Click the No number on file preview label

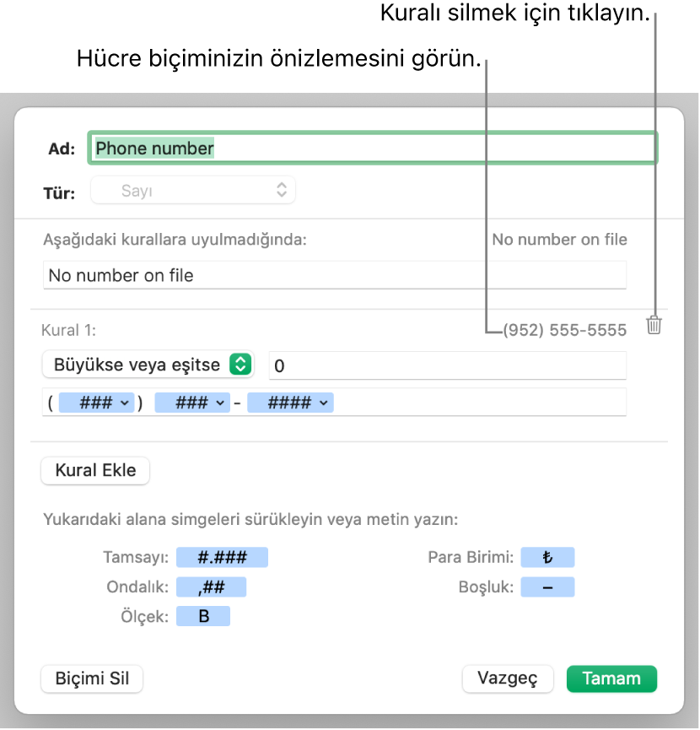click(x=559, y=240)
